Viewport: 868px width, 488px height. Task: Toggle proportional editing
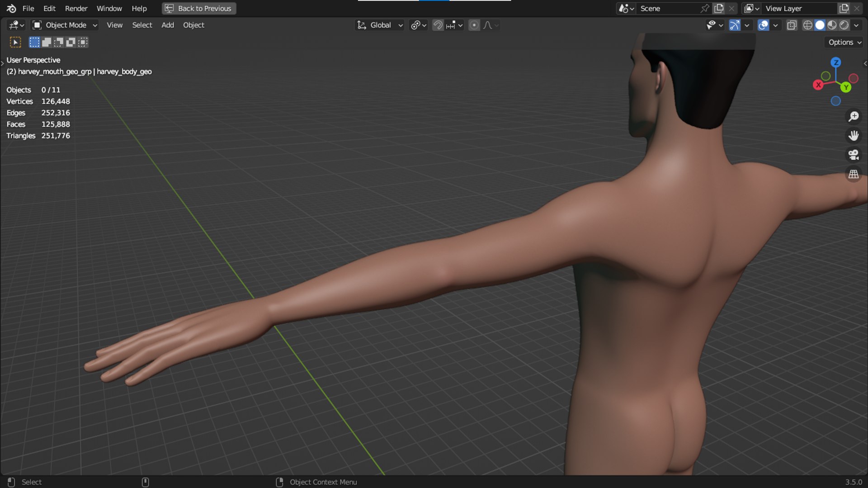click(474, 25)
